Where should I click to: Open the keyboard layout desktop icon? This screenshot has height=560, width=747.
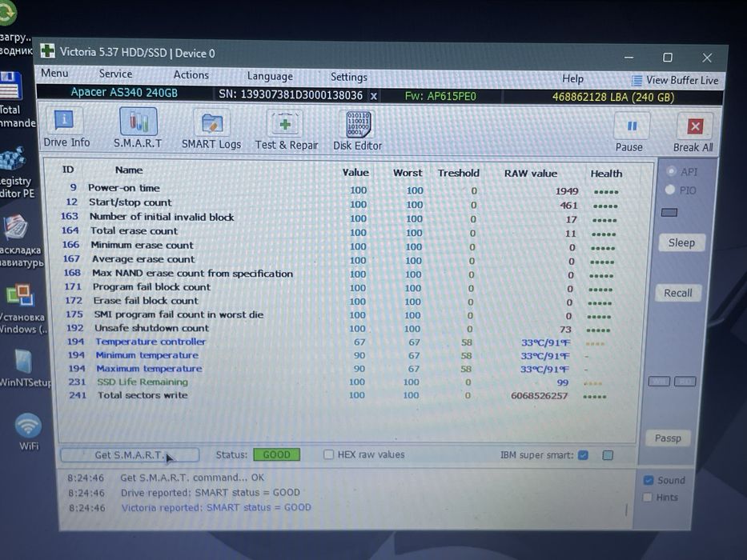point(18,241)
